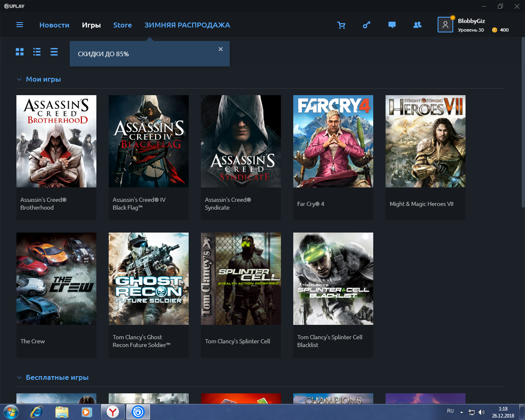Switch to detailed list view
525x420 pixels.
point(37,52)
